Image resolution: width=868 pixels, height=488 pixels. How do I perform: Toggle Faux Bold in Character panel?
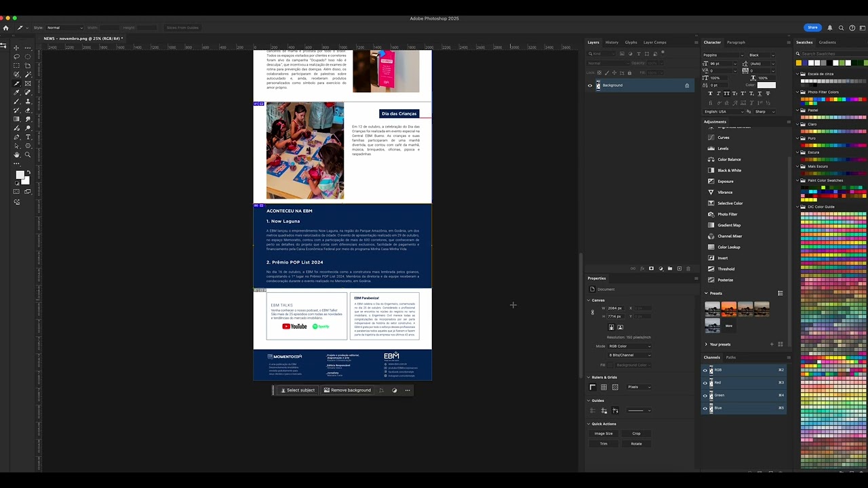coord(711,94)
